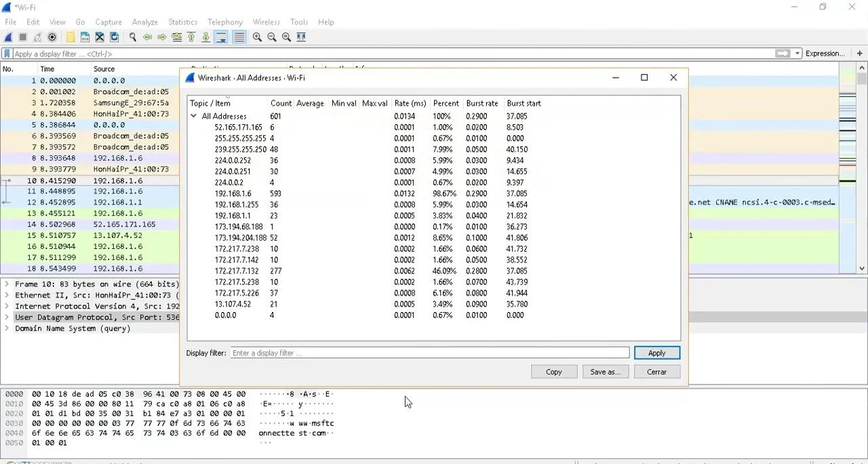868x464 pixels.
Task: Sort by Topic / Item column header
Action: tap(228, 103)
